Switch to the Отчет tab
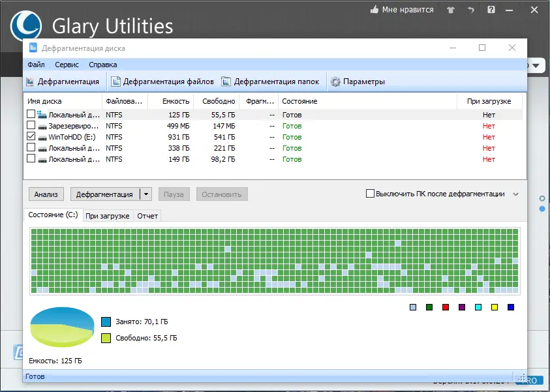This screenshot has height=392, width=550. pos(147,216)
